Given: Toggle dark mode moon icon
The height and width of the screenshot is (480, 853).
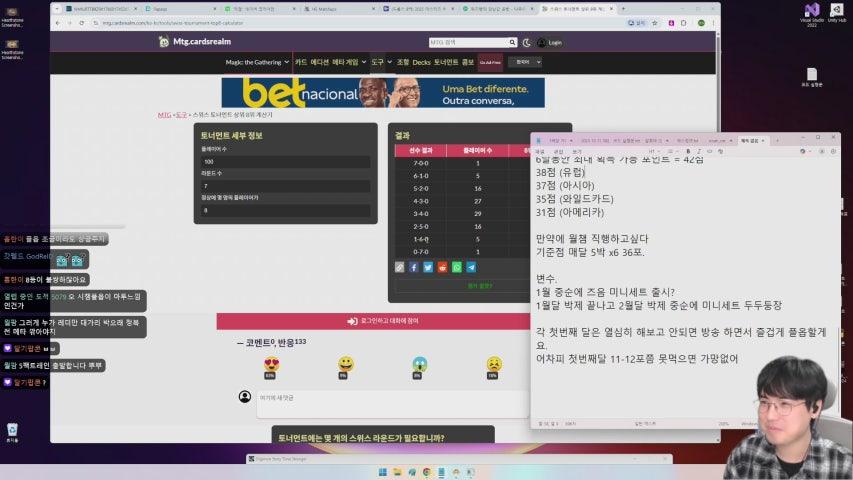Looking at the screenshot, I should 527,42.
